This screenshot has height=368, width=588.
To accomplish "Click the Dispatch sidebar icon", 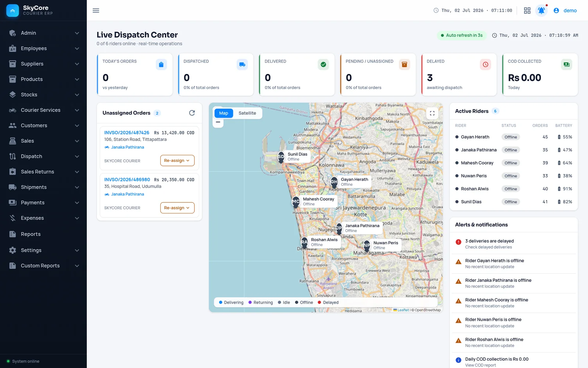I will (x=12, y=156).
